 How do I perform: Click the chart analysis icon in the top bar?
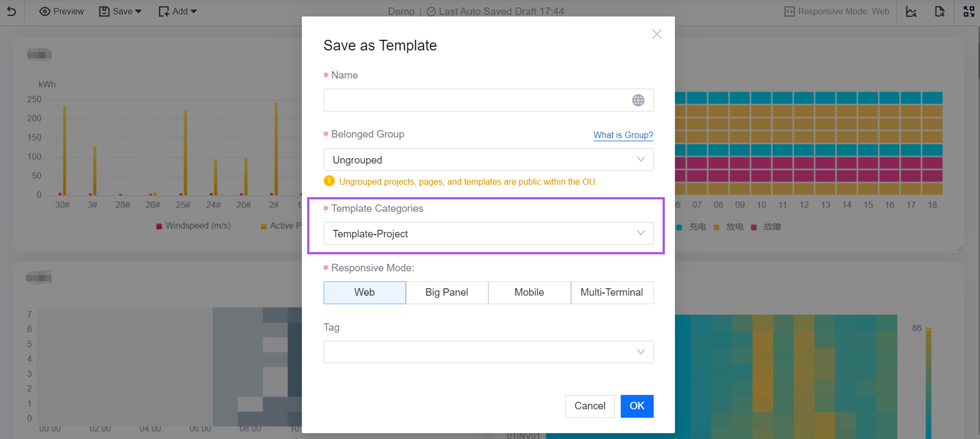[x=911, y=11]
